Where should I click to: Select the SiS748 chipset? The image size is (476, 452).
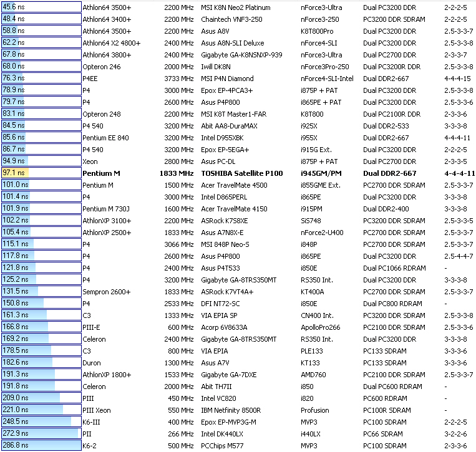(x=311, y=221)
